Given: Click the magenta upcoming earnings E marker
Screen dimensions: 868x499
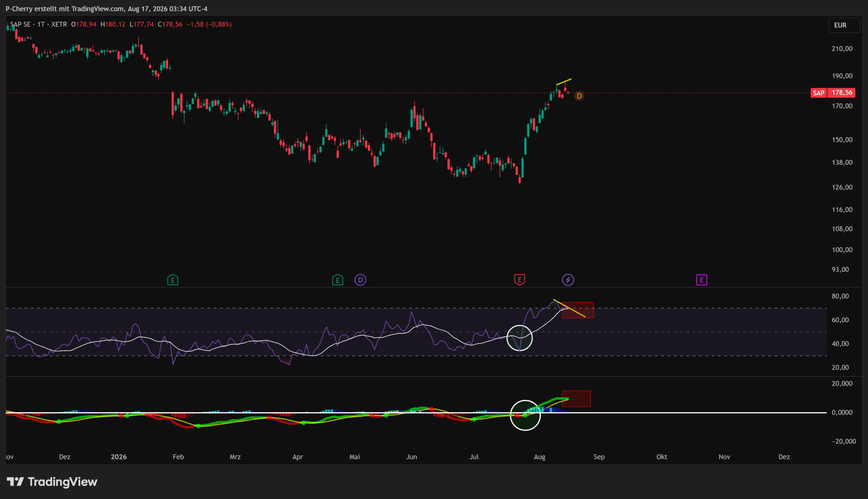Looking at the screenshot, I should [x=702, y=280].
